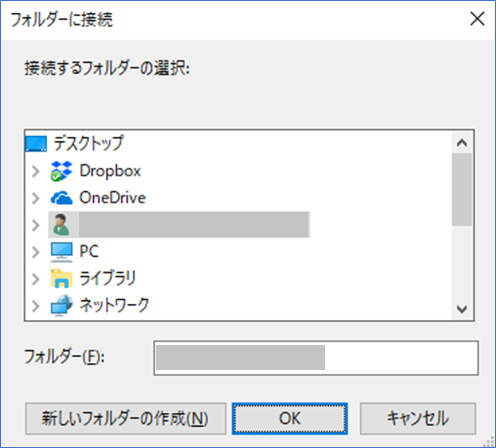Focus the フォルダー(F) text field

pyautogui.click(x=316, y=358)
